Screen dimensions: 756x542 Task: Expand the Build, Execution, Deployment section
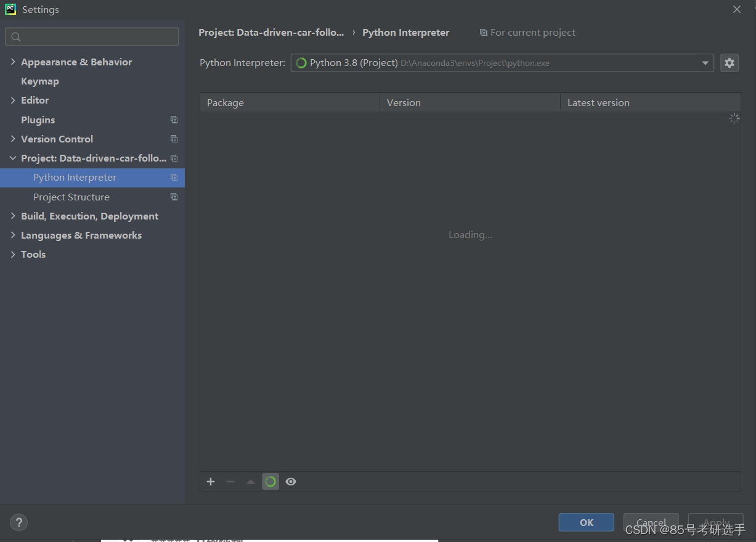click(x=13, y=216)
